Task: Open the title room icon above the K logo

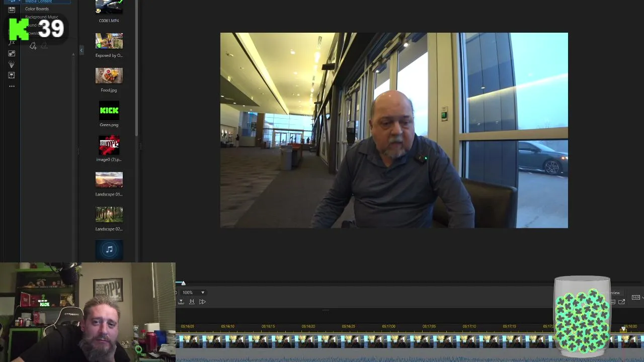Action: [x=12, y=10]
